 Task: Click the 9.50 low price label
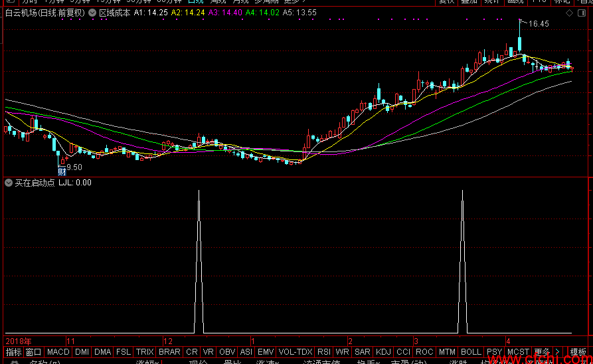(74, 167)
